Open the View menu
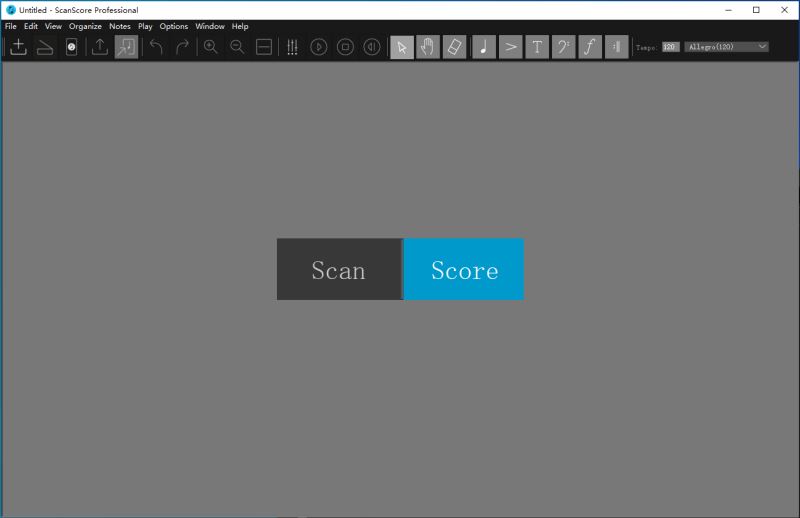Image resolution: width=800 pixels, height=518 pixels. (53, 26)
